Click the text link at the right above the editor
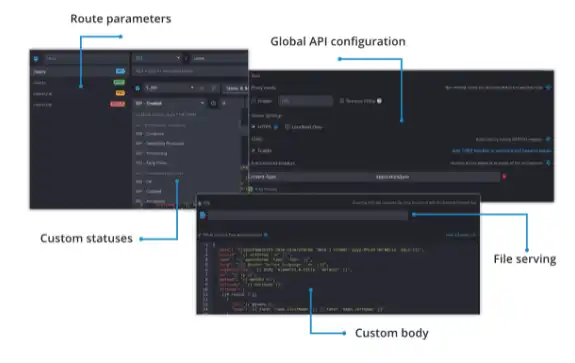This screenshot has width=575, height=363. point(461,235)
